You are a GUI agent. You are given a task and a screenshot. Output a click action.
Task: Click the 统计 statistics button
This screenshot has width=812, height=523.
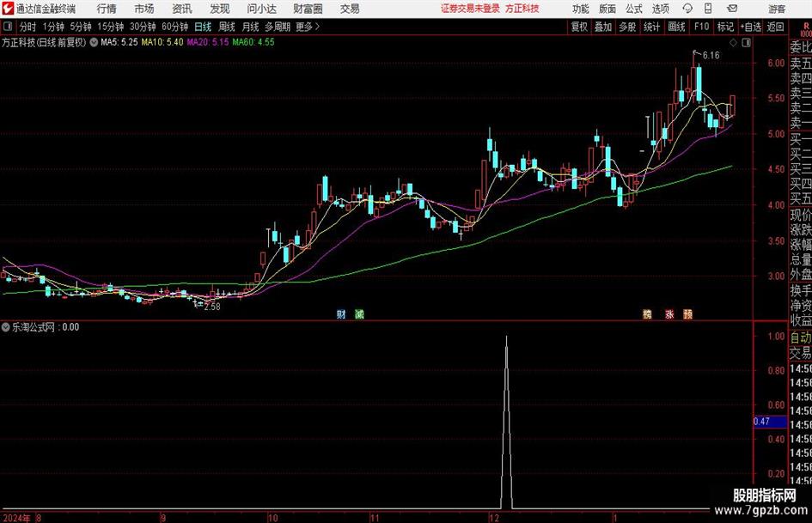pyautogui.click(x=651, y=27)
